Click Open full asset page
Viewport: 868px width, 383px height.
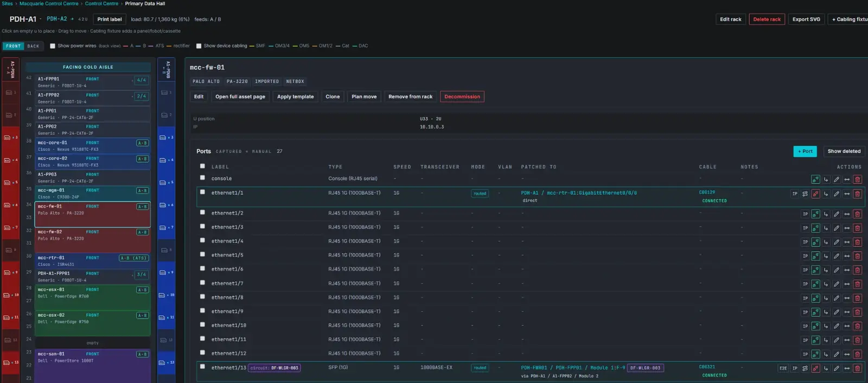pyautogui.click(x=240, y=97)
